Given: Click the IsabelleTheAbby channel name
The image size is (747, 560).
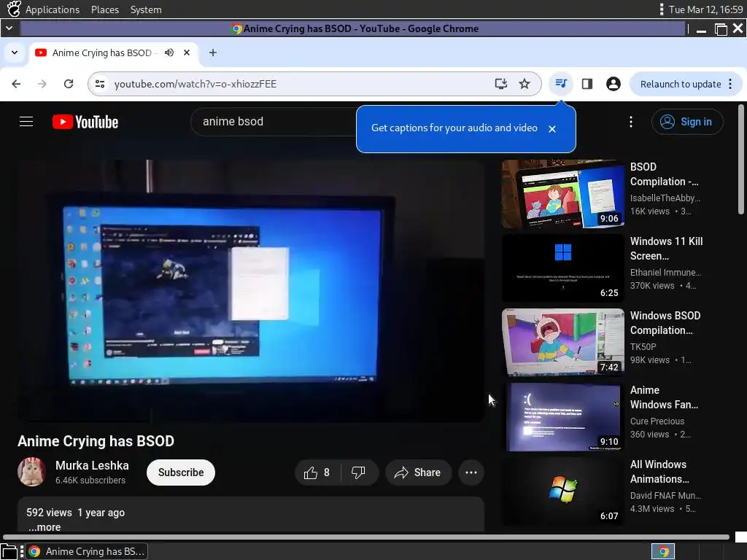Looking at the screenshot, I should pos(665,198).
